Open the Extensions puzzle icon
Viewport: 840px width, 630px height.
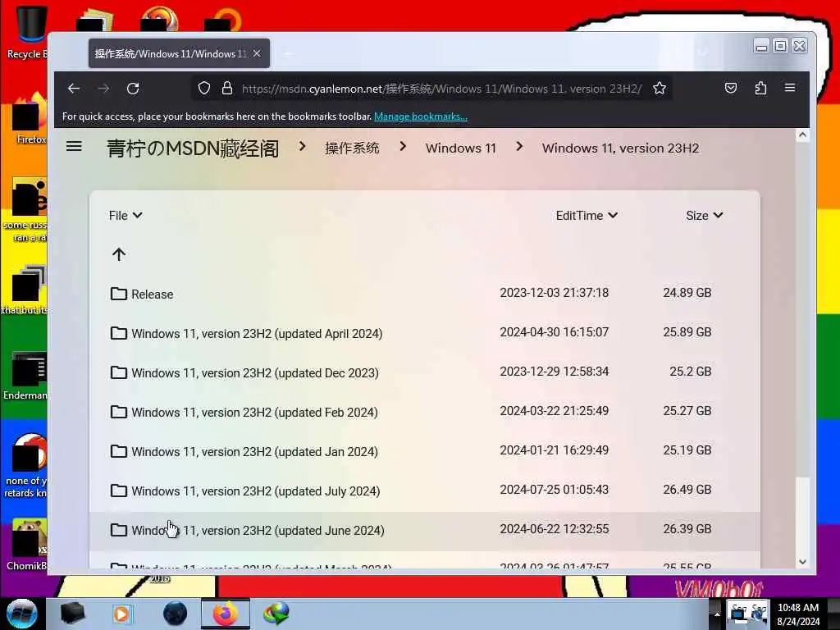[x=760, y=88]
